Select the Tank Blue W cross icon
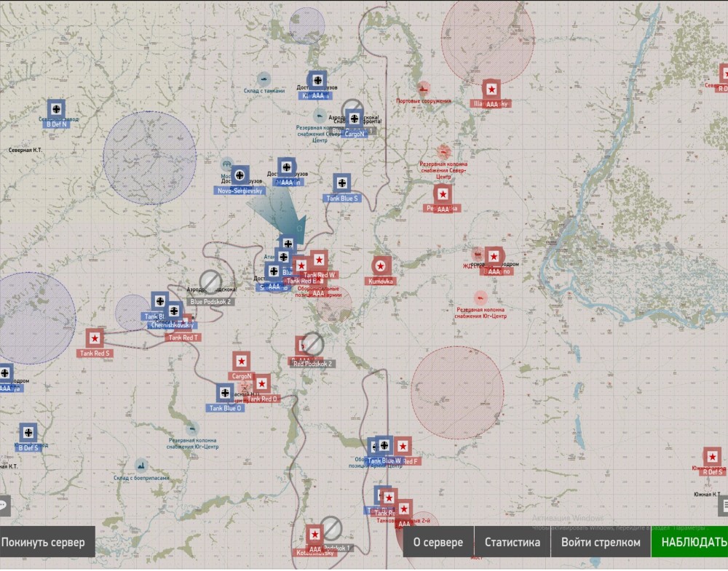 pos(384,446)
